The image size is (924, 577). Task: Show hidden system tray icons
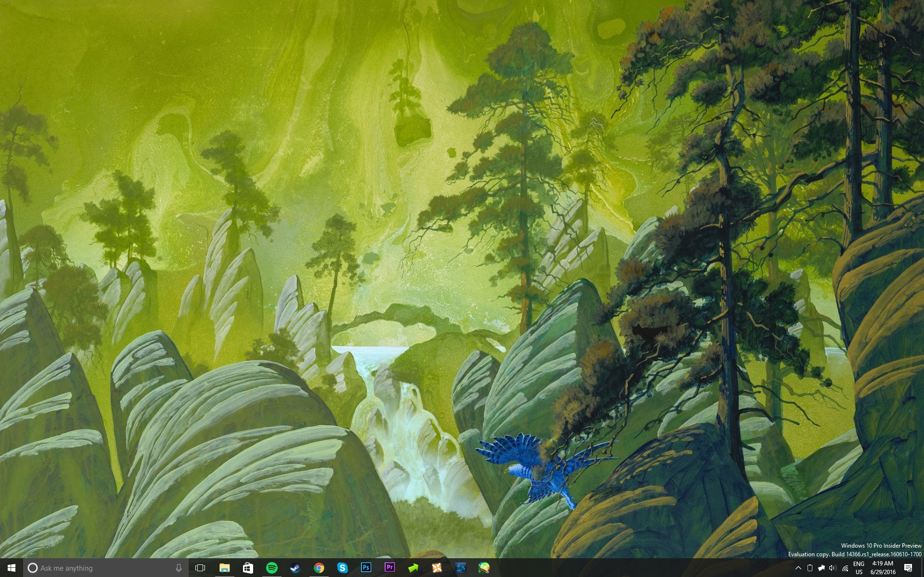798,568
